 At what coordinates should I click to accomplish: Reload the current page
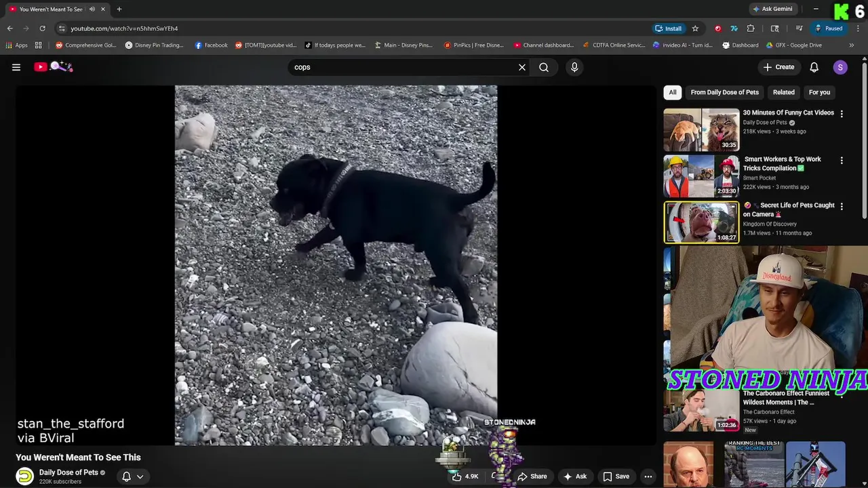click(42, 28)
